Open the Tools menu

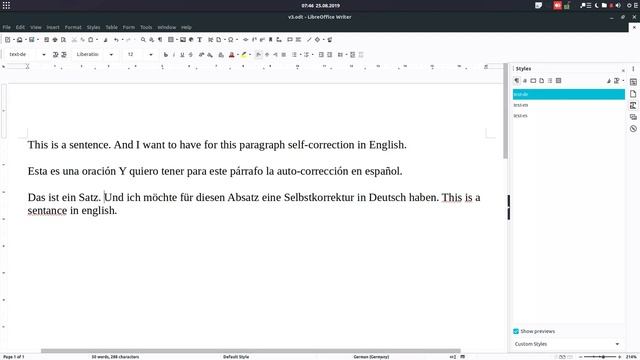146,27
